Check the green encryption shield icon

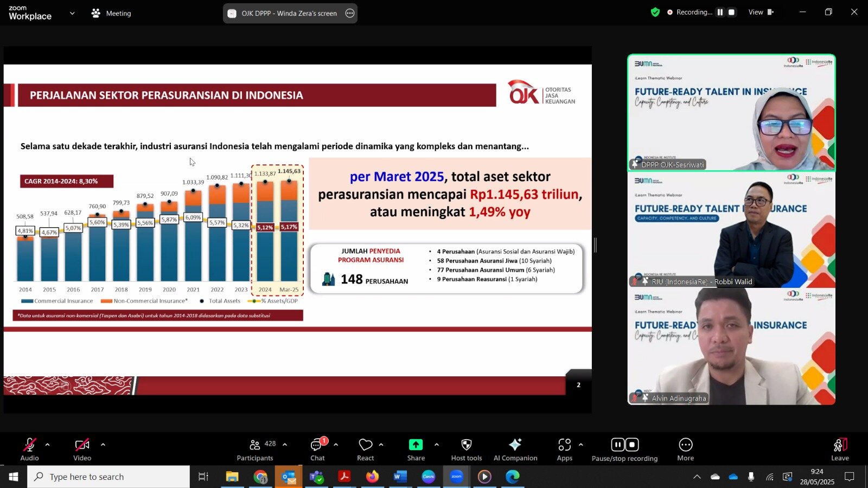click(x=655, y=12)
